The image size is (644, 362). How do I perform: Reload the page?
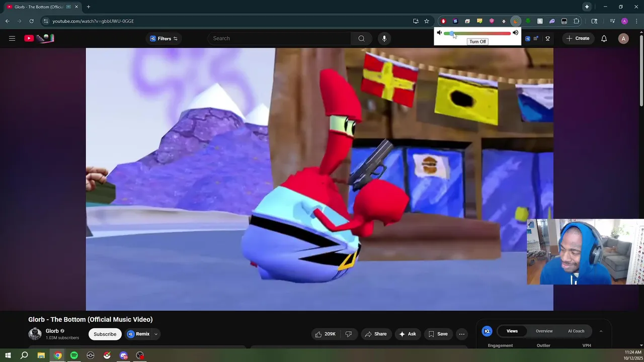[31, 21]
